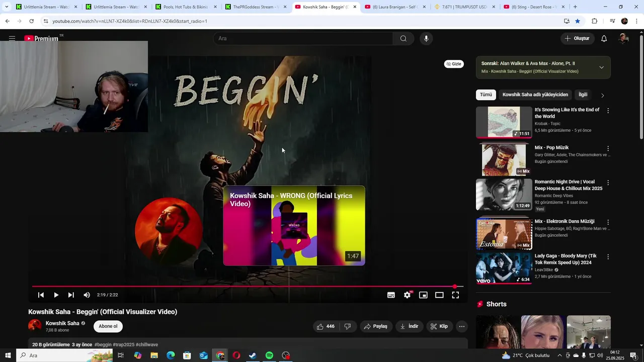The image size is (644, 362).
Task: Open Chrome tab search dropdown
Action: [7, 7]
